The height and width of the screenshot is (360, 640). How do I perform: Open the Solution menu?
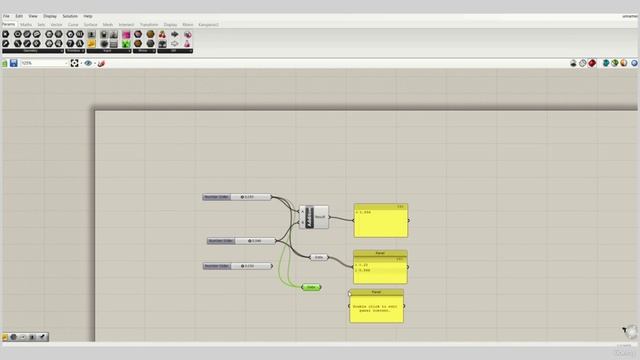[70, 16]
